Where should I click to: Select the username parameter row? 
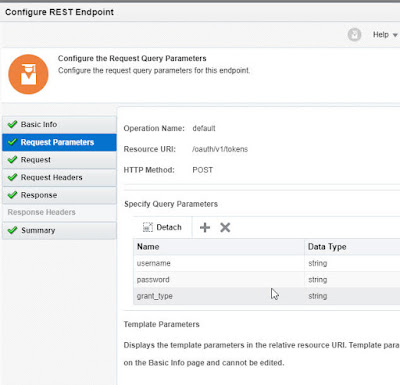coord(267,263)
